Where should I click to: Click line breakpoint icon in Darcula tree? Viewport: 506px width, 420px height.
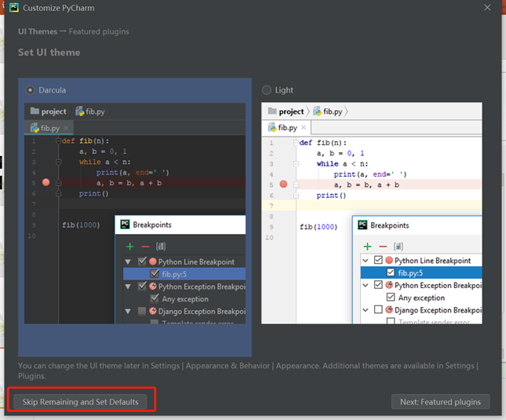[153, 261]
